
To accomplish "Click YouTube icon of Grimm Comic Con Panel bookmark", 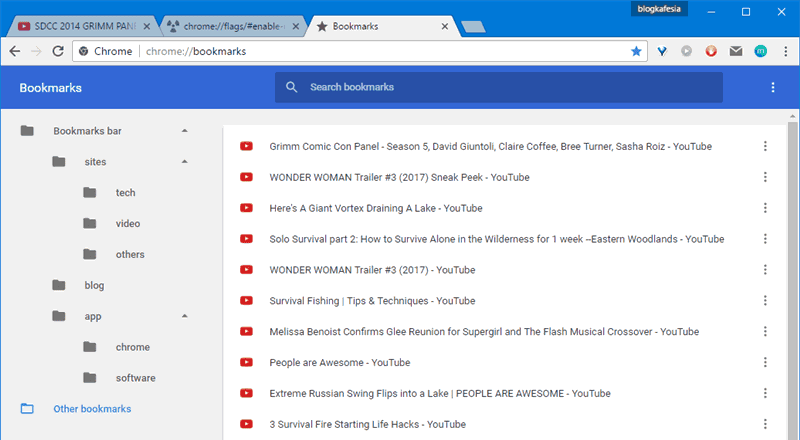I will click(x=246, y=146).
